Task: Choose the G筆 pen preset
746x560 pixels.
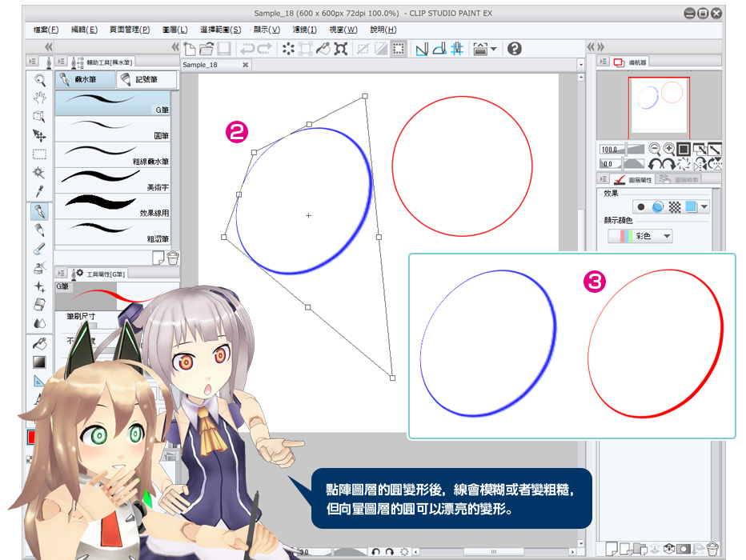Action: [113, 102]
